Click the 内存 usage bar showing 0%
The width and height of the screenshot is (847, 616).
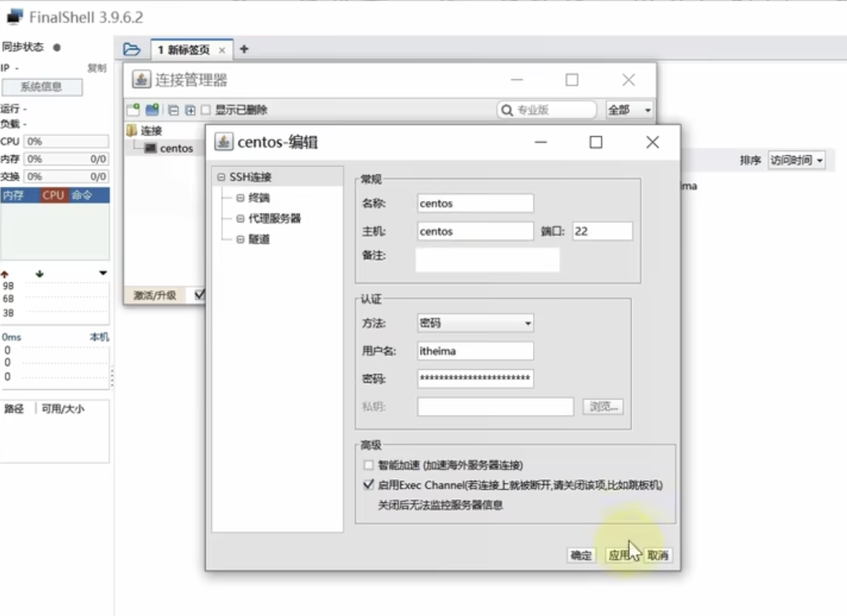[66, 159]
